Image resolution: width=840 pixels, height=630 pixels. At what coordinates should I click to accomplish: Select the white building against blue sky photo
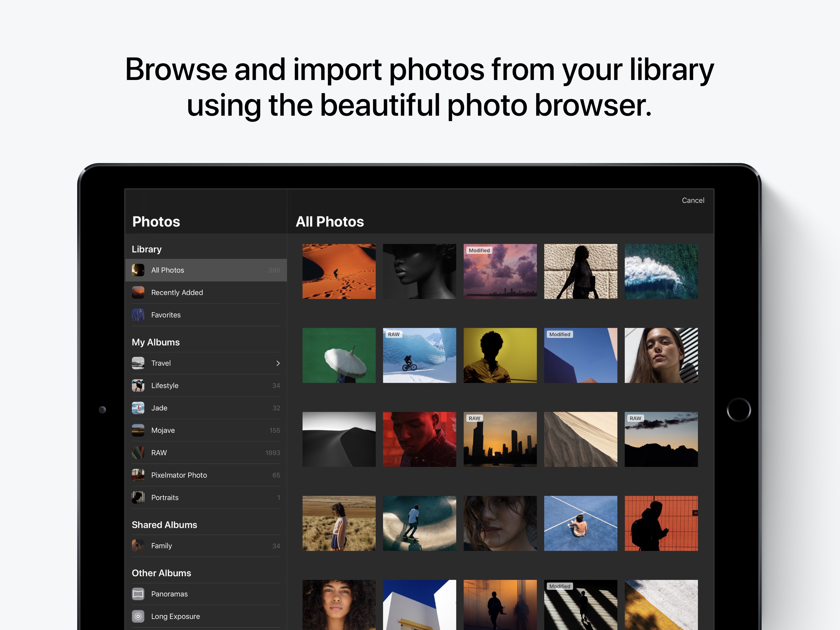coord(419,604)
